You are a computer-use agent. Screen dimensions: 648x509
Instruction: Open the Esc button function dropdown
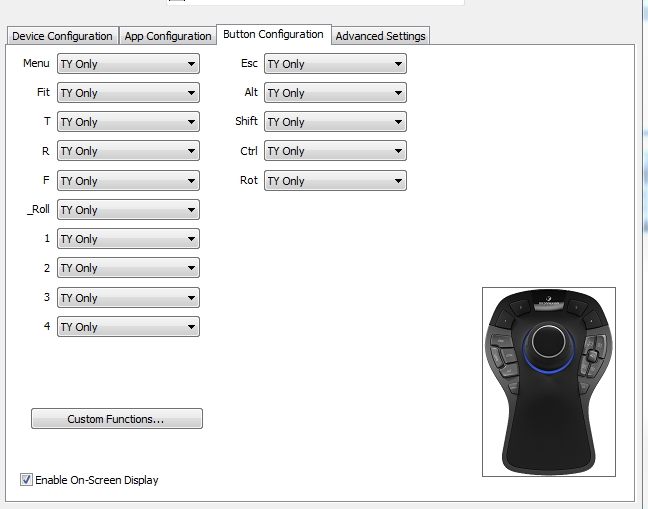335,64
